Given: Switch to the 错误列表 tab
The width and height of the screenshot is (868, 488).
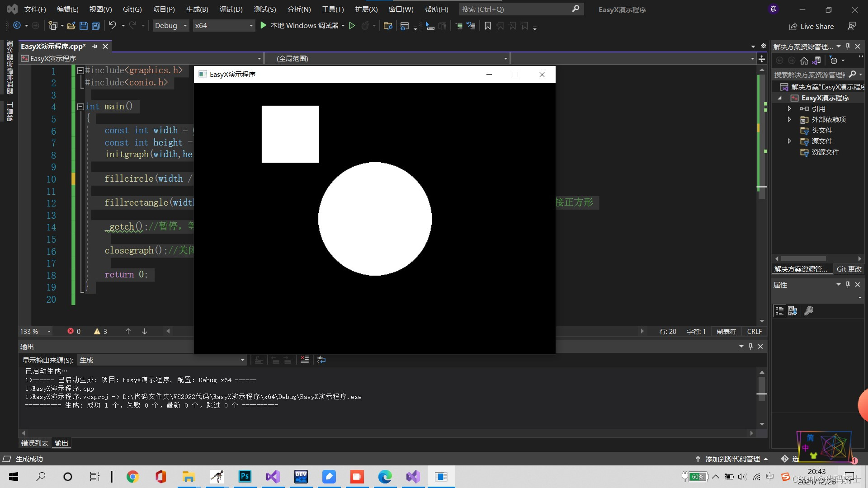Looking at the screenshot, I should tap(34, 443).
